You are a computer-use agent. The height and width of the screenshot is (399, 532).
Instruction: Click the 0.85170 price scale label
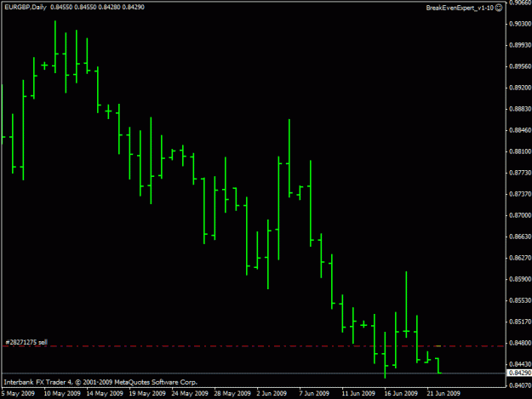[x=520, y=322]
